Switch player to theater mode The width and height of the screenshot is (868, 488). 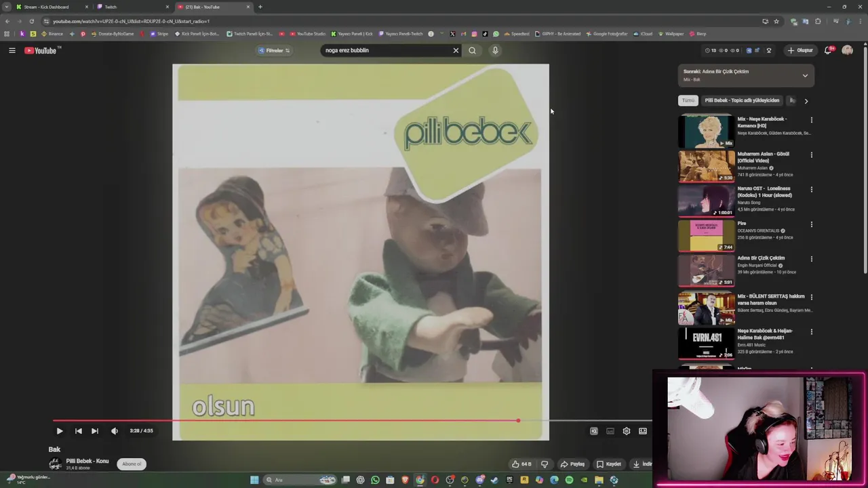tap(643, 431)
